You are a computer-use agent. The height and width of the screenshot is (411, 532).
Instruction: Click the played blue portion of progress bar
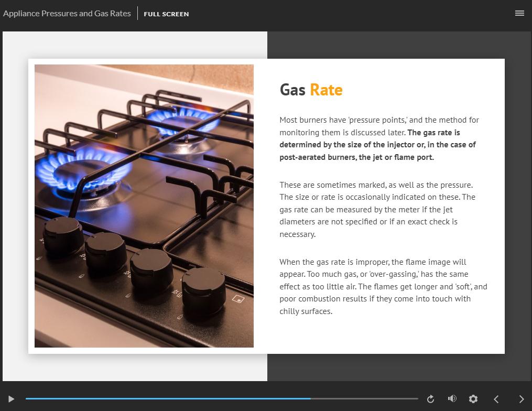(x=168, y=399)
